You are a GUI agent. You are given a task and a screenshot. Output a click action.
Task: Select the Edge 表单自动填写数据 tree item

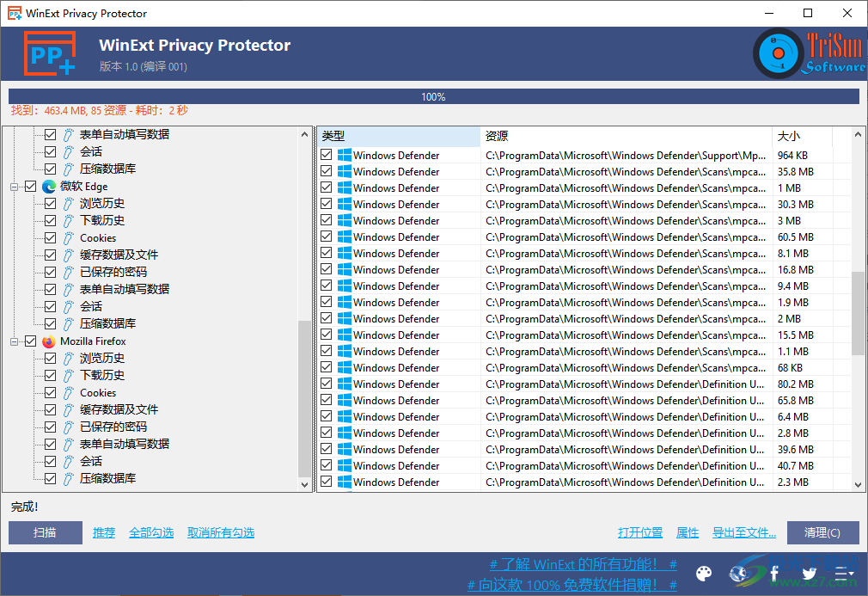click(x=125, y=289)
